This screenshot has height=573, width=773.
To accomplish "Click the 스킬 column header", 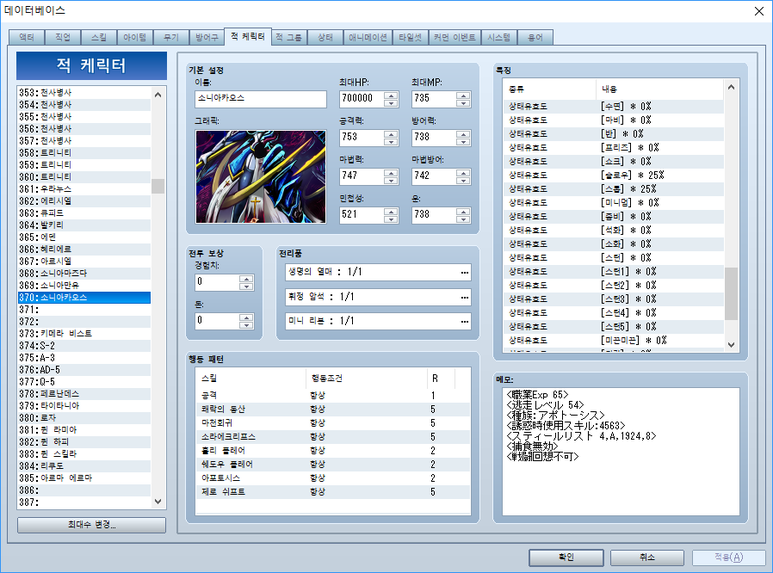I will (x=251, y=378).
